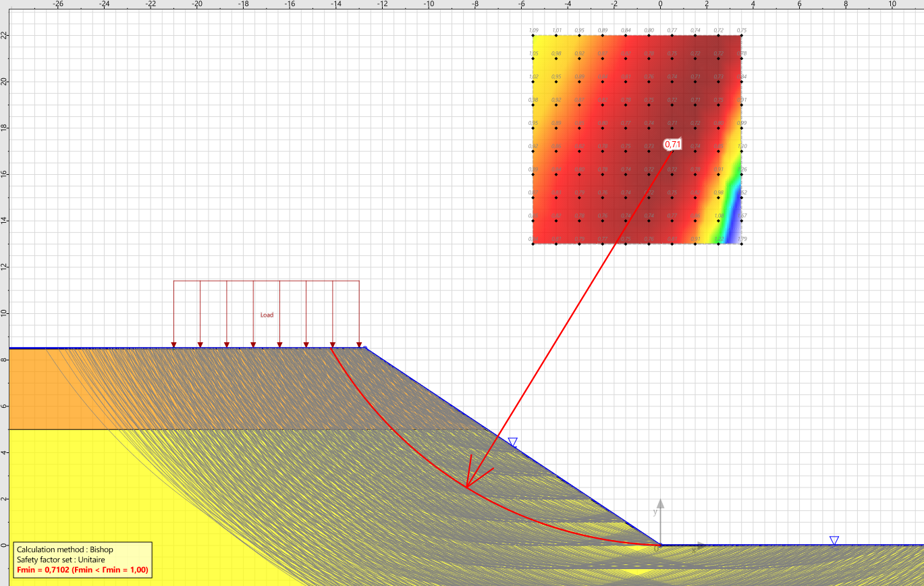Click the 1,26 value in the safety factor grid
The height and width of the screenshot is (586, 924).
click(742, 169)
